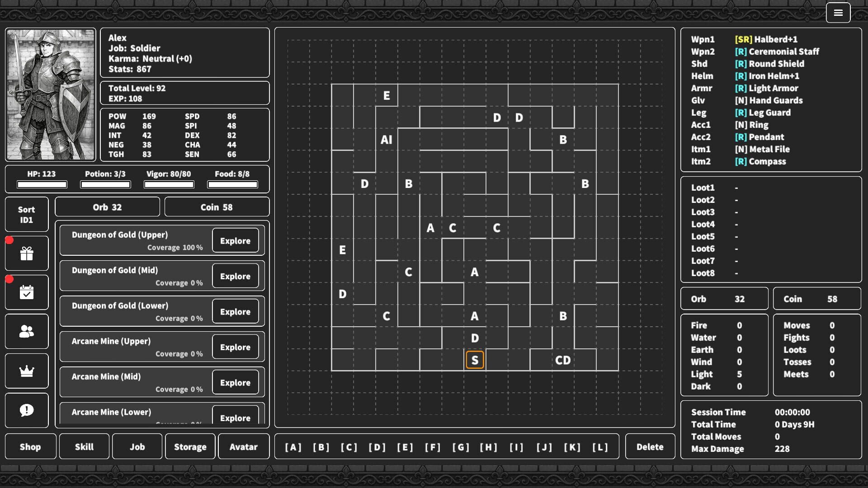Select map slot [K]
The width and height of the screenshot is (868, 488).
(572, 447)
